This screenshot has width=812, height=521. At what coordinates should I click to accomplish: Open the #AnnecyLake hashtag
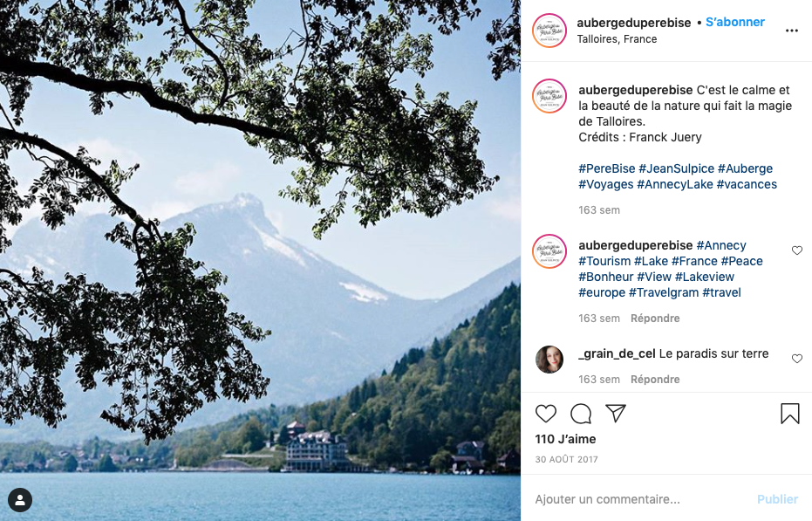674,184
